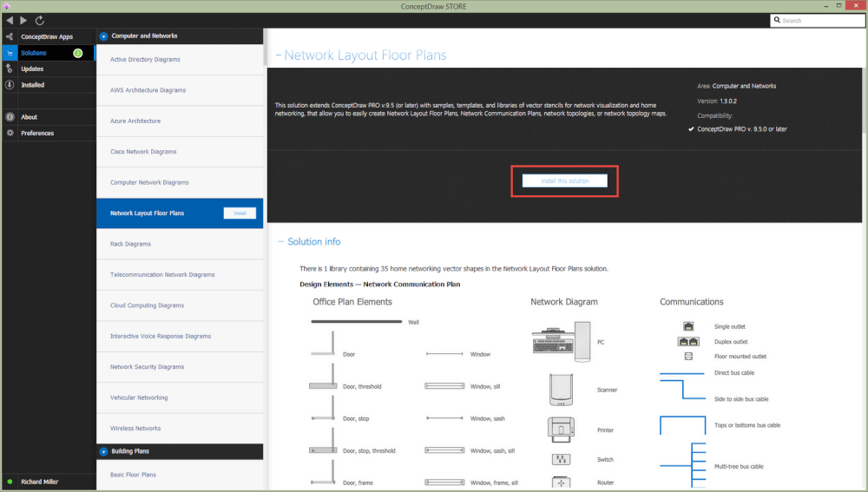Collapse the Solution info section

pos(280,242)
